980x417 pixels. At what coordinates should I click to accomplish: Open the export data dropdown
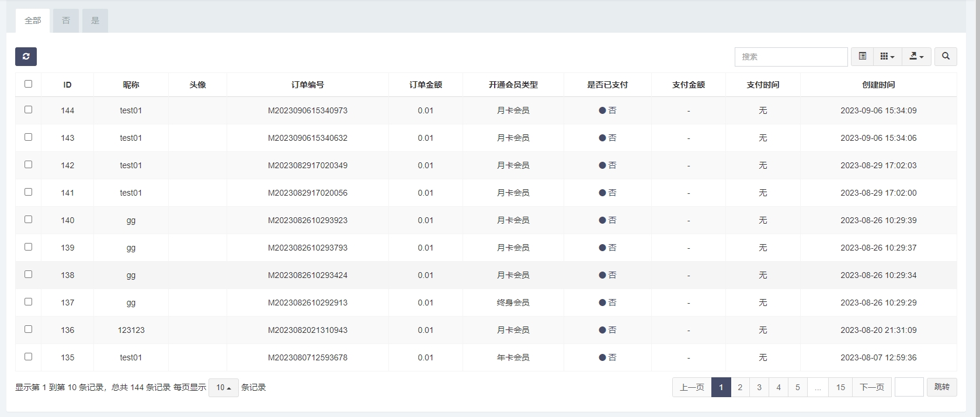tap(916, 57)
